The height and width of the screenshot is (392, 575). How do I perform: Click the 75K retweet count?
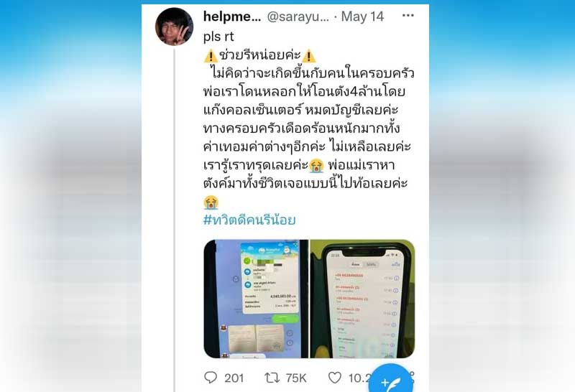point(296,378)
